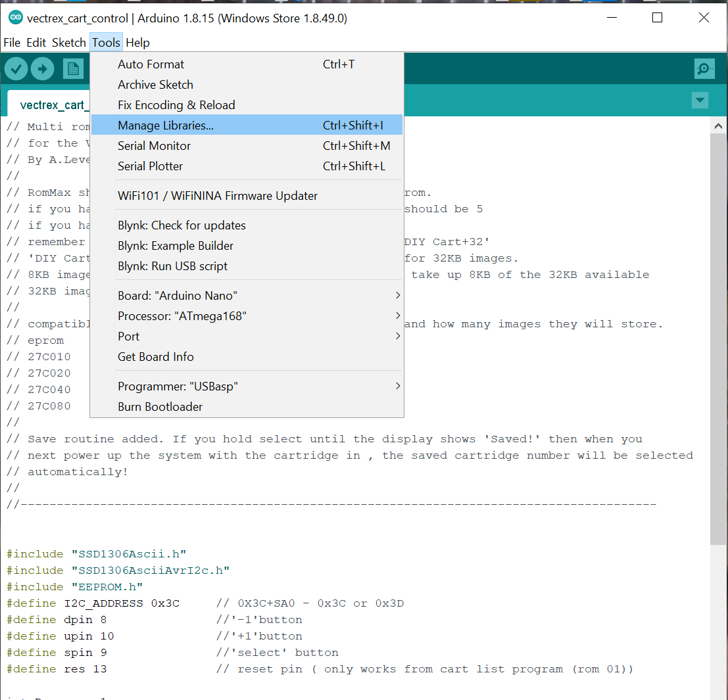Select Burn Bootloader

pos(247,407)
